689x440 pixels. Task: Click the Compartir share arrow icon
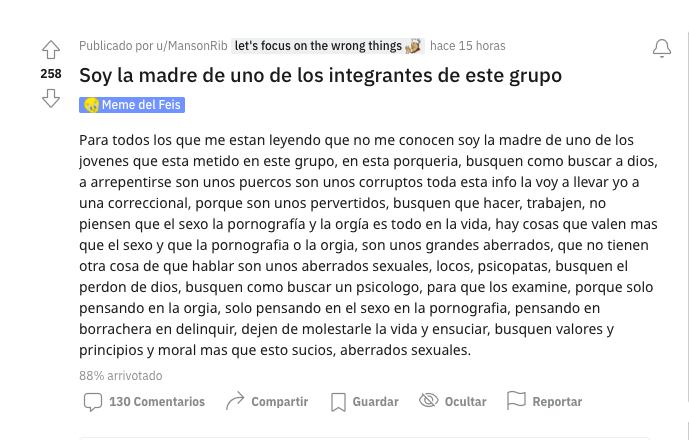[x=235, y=402]
